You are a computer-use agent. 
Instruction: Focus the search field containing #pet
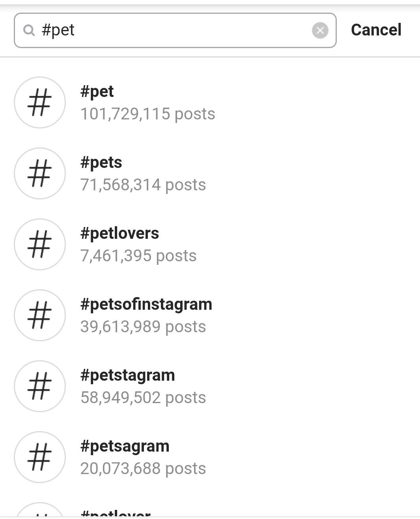click(x=174, y=30)
